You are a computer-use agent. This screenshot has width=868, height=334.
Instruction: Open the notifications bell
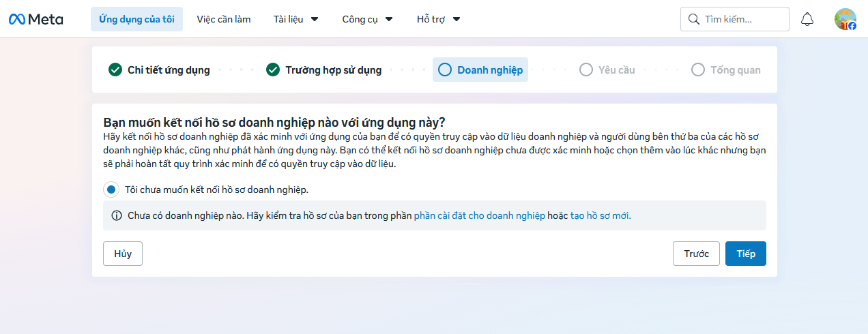click(807, 19)
